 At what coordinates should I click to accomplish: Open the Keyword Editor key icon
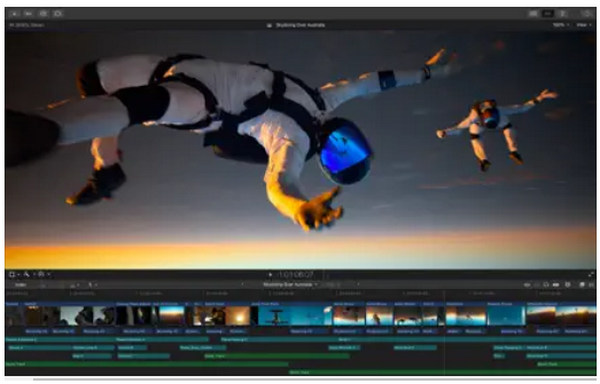(x=29, y=14)
